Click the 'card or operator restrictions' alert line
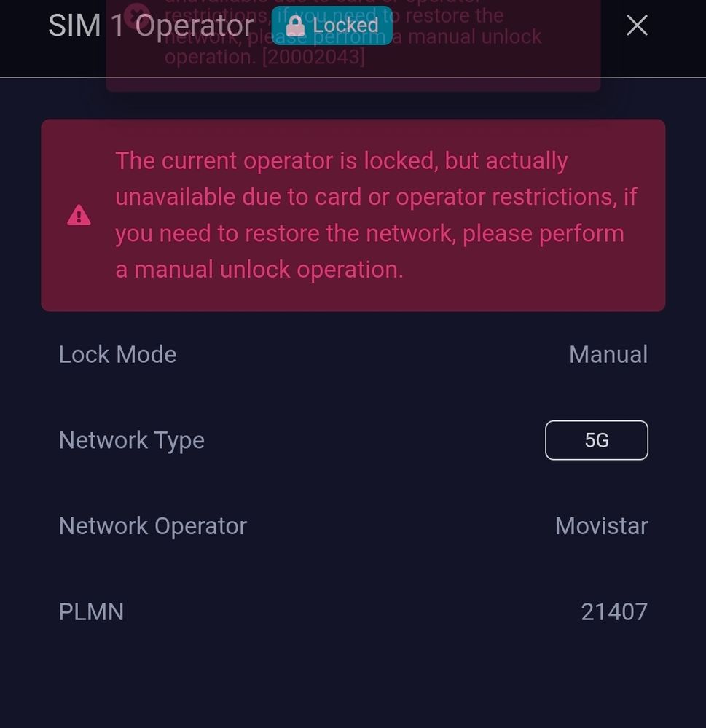Image resolution: width=706 pixels, height=728 pixels. [x=376, y=197]
